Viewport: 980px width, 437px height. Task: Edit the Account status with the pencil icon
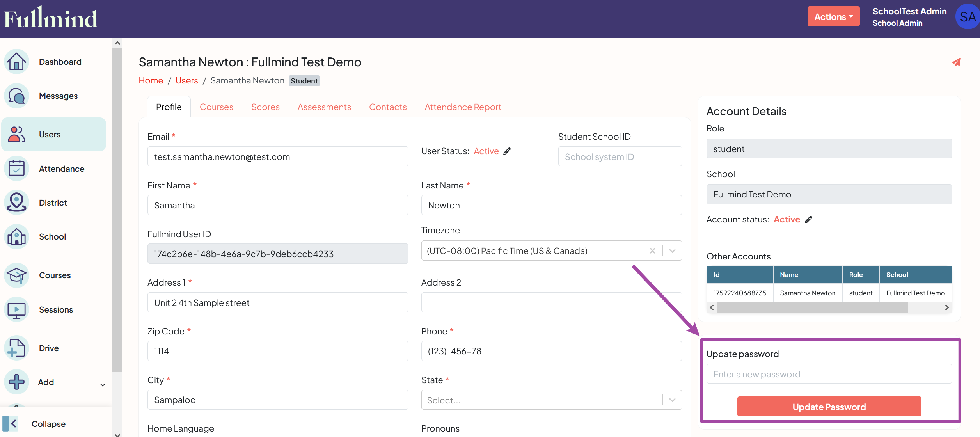809,219
